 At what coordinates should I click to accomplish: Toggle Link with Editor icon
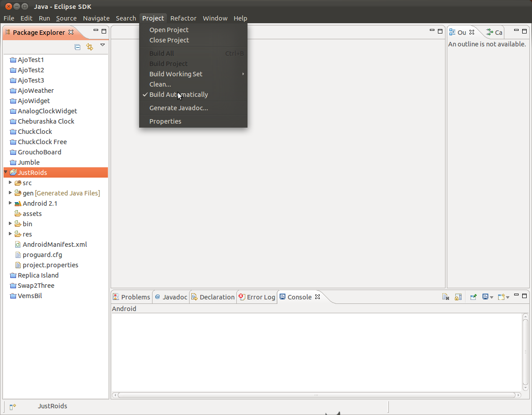(90, 47)
